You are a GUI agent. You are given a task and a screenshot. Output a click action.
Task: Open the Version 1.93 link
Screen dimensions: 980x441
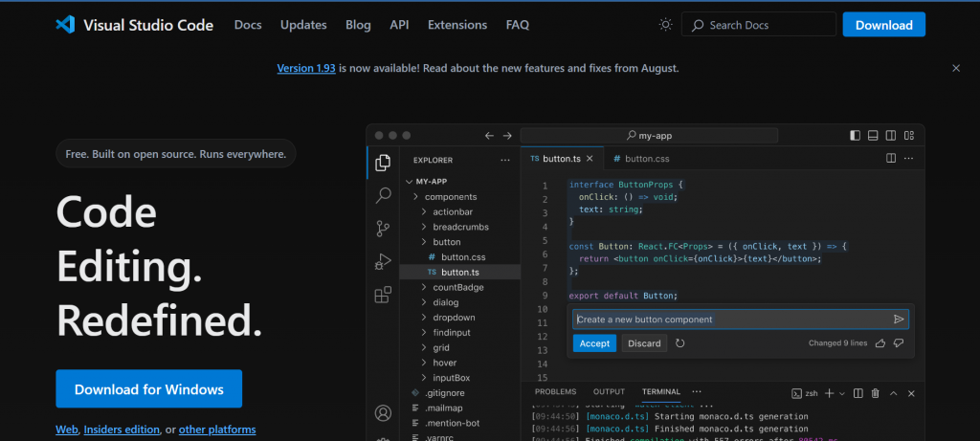(306, 68)
